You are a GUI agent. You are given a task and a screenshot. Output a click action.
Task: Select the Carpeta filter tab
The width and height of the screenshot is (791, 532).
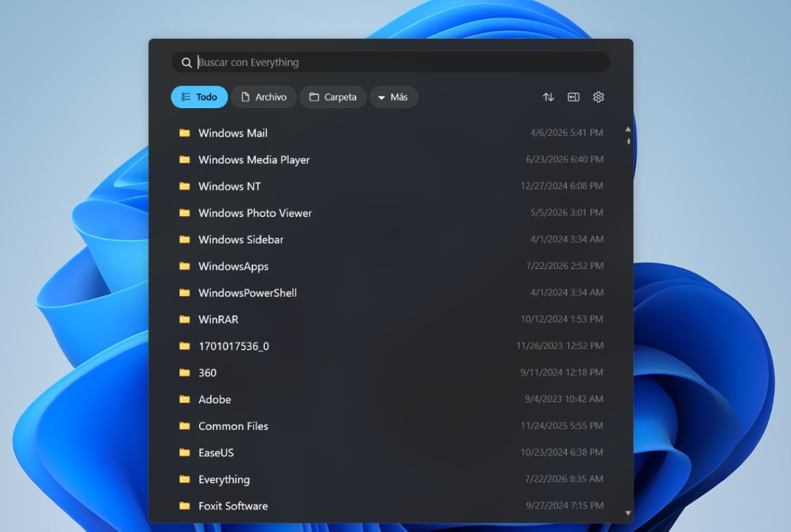click(333, 97)
